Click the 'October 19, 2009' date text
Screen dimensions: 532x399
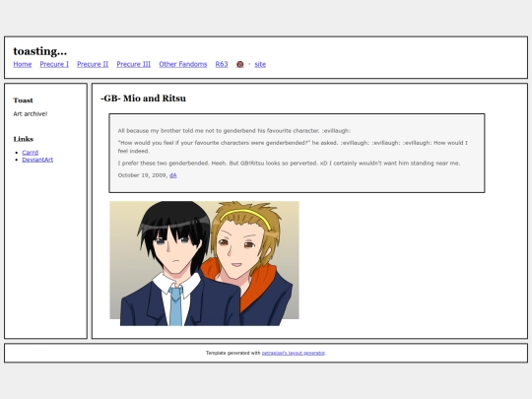coord(143,175)
